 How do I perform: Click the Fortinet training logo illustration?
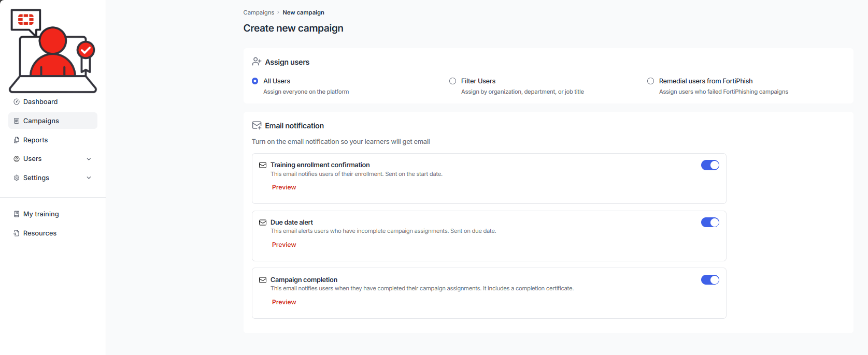pyautogui.click(x=53, y=51)
